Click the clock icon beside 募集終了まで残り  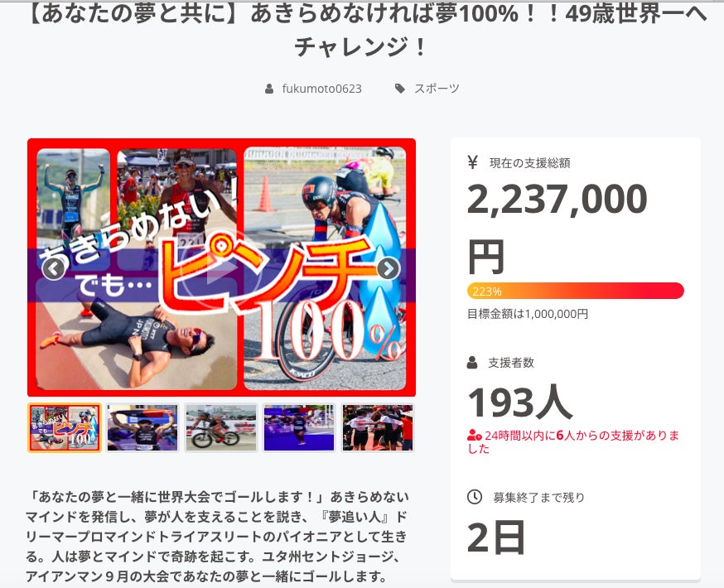(x=475, y=497)
